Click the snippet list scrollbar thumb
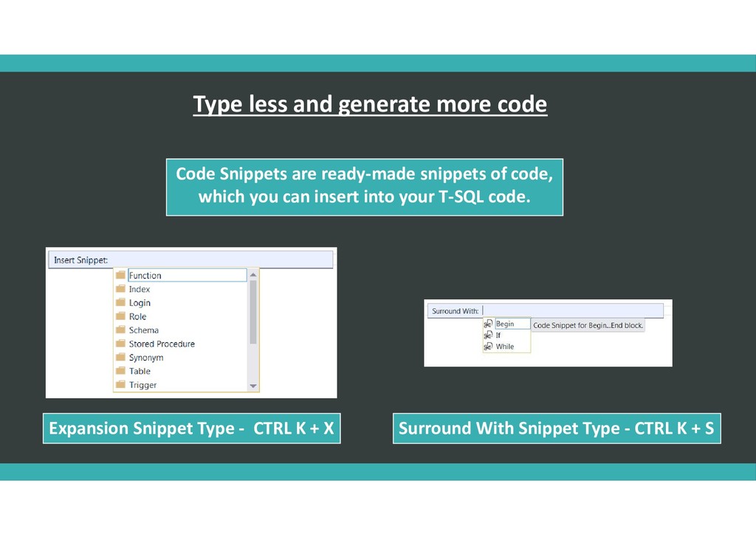756x535 pixels. click(253, 312)
